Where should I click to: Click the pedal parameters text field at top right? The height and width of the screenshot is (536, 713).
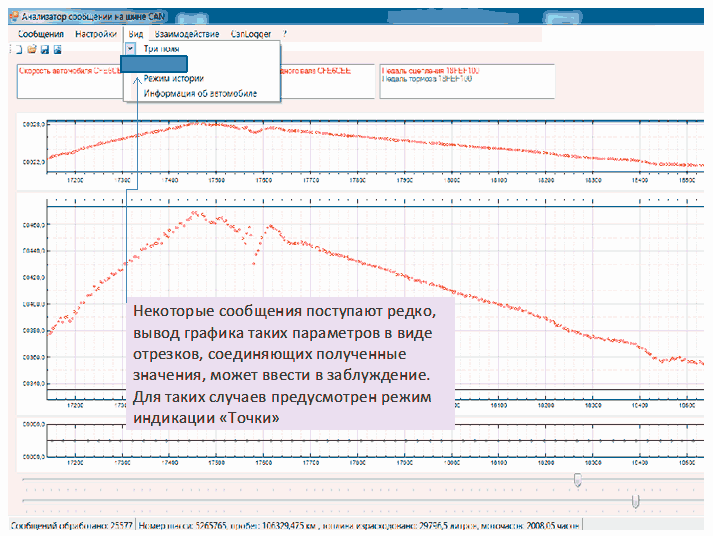[465, 80]
